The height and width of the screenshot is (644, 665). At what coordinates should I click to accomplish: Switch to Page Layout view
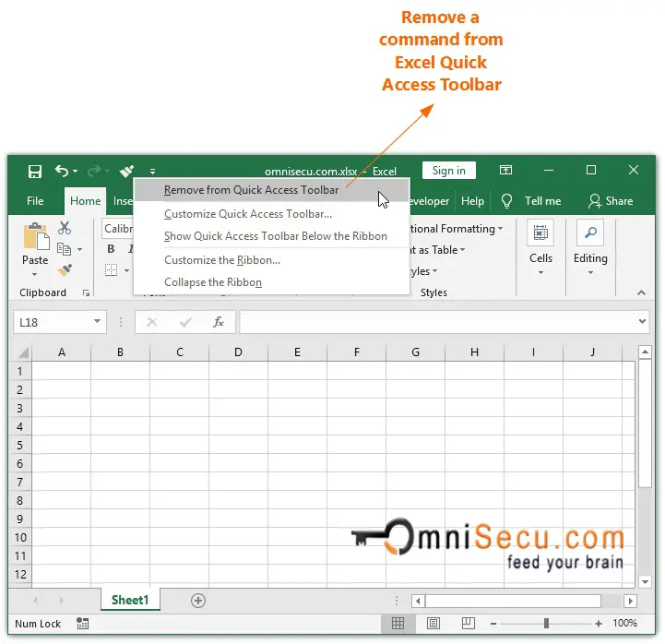click(433, 623)
